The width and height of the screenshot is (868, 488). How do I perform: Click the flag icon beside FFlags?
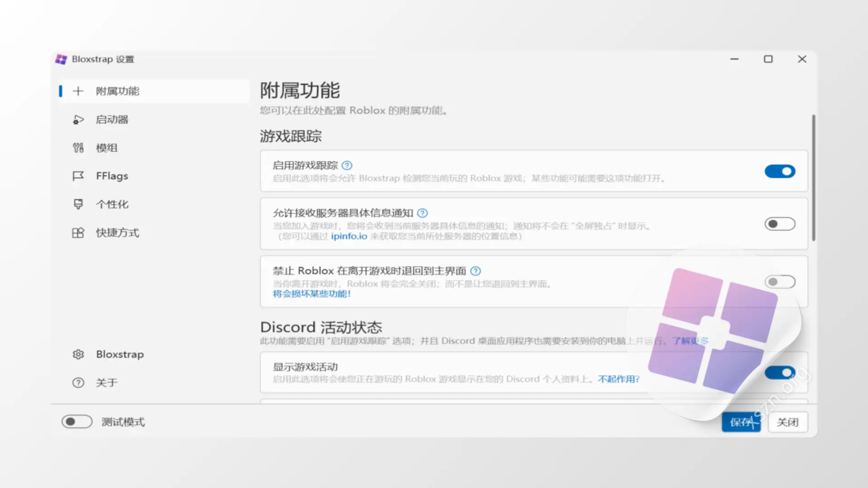click(x=78, y=176)
